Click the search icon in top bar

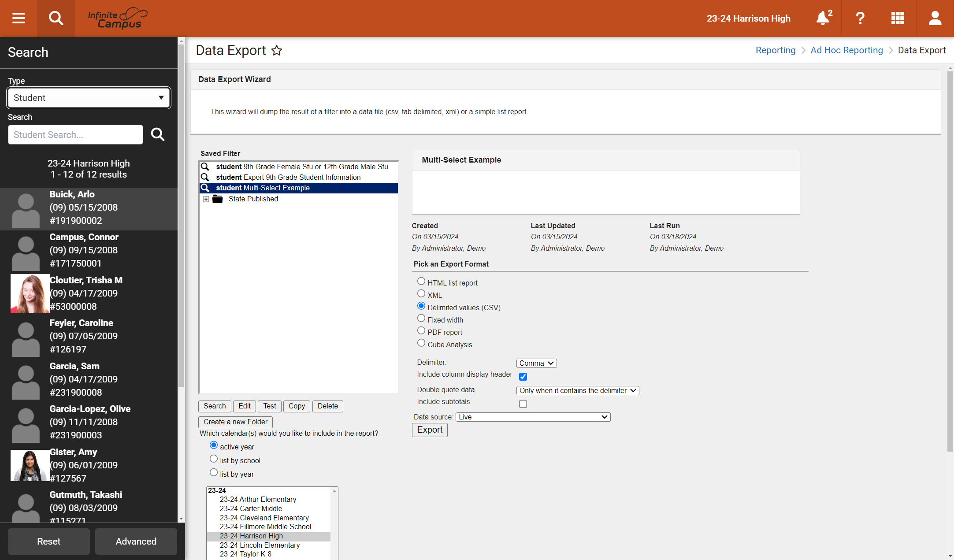pyautogui.click(x=56, y=19)
